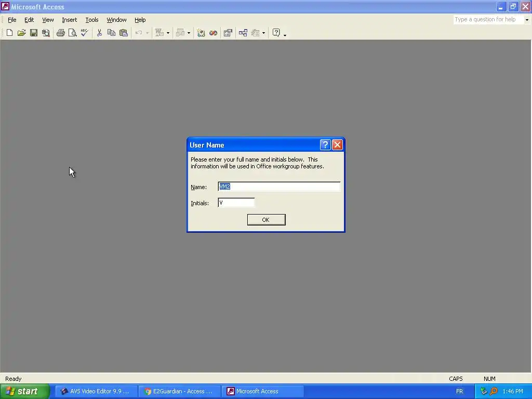Open the Edit menu
This screenshot has width=532, height=399.
click(x=29, y=20)
